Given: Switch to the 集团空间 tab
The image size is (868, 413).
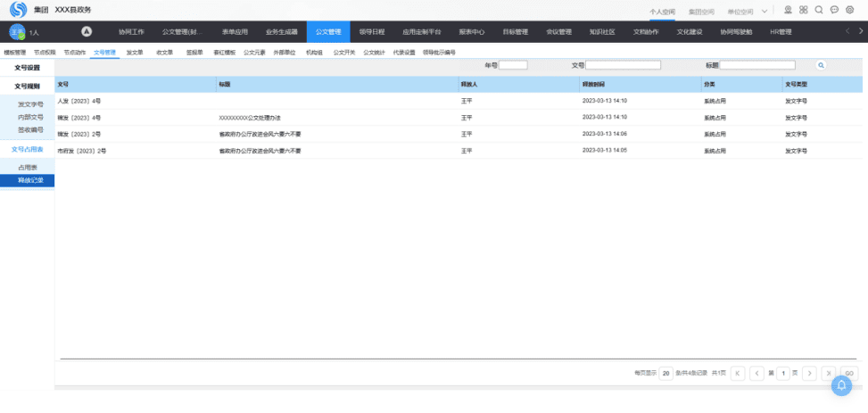Looking at the screenshot, I should (x=701, y=11).
